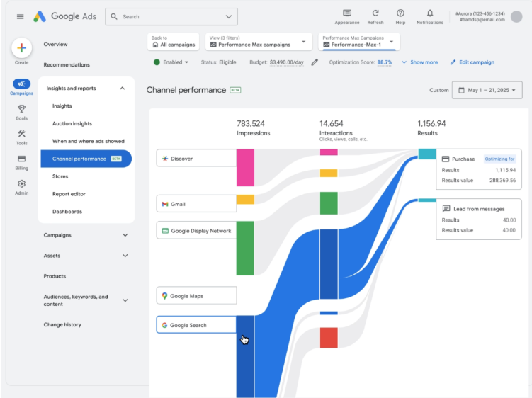Open the Help icon
This screenshot has height=398, width=532.
(x=400, y=13)
